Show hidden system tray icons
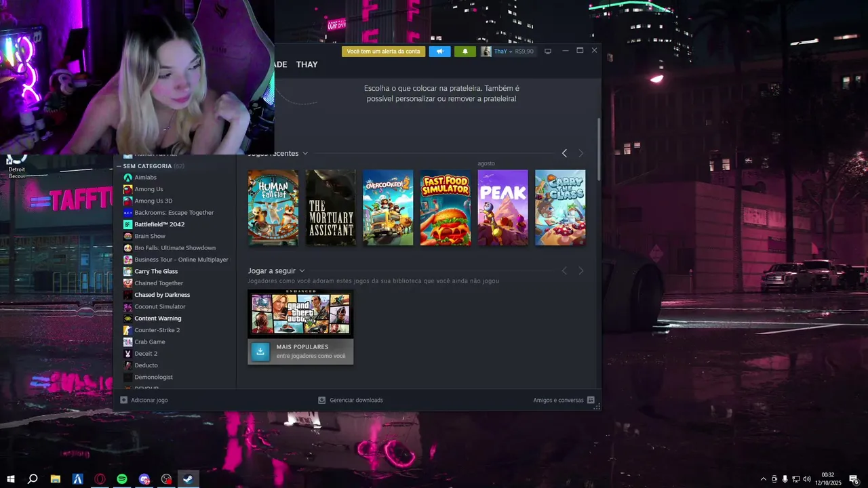Image resolution: width=868 pixels, height=488 pixels. (764, 479)
